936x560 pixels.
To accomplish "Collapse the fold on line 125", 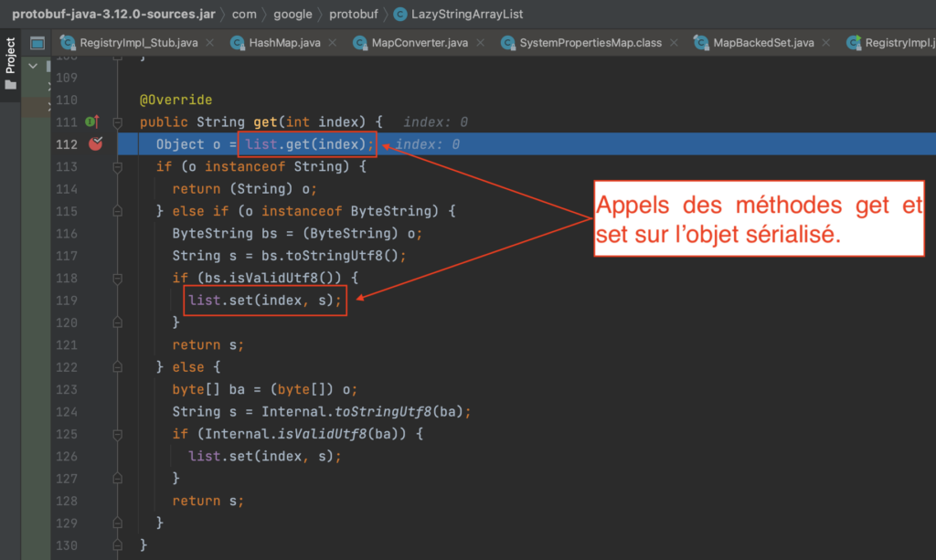I will coord(118,435).
